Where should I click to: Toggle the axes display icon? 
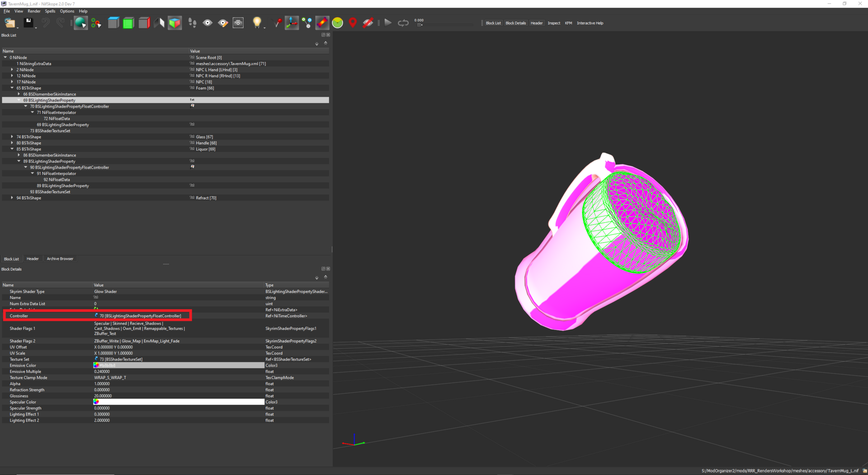(x=292, y=23)
